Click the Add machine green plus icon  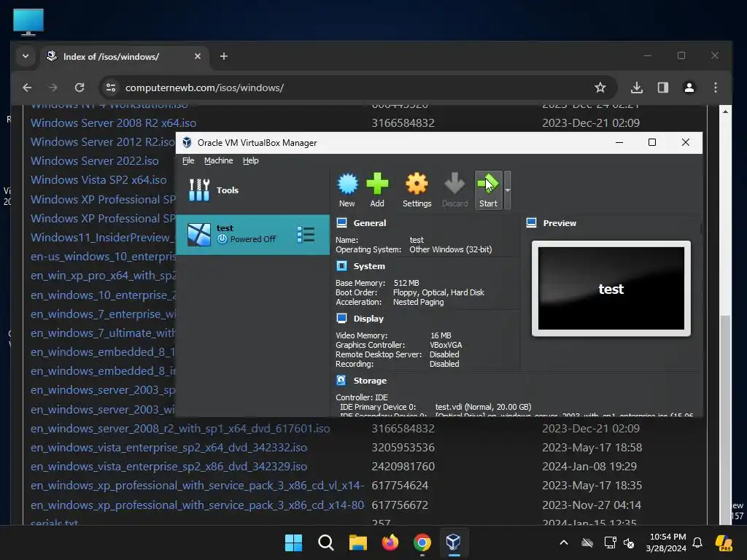point(377,190)
